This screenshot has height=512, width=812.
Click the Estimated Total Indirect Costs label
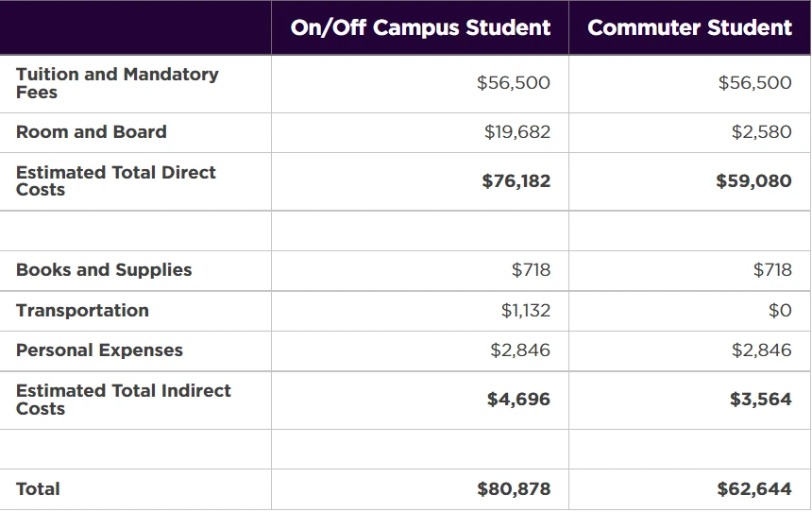click(123, 400)
